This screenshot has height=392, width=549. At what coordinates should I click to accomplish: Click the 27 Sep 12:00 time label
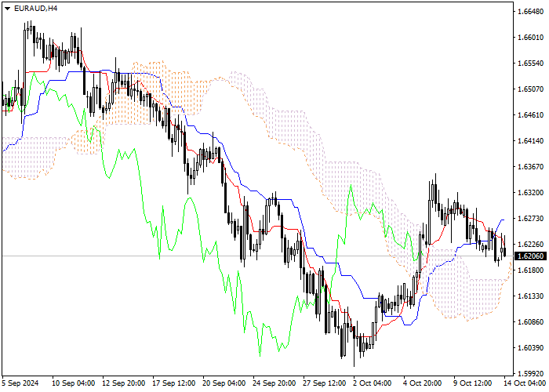(x=325, y=383)
